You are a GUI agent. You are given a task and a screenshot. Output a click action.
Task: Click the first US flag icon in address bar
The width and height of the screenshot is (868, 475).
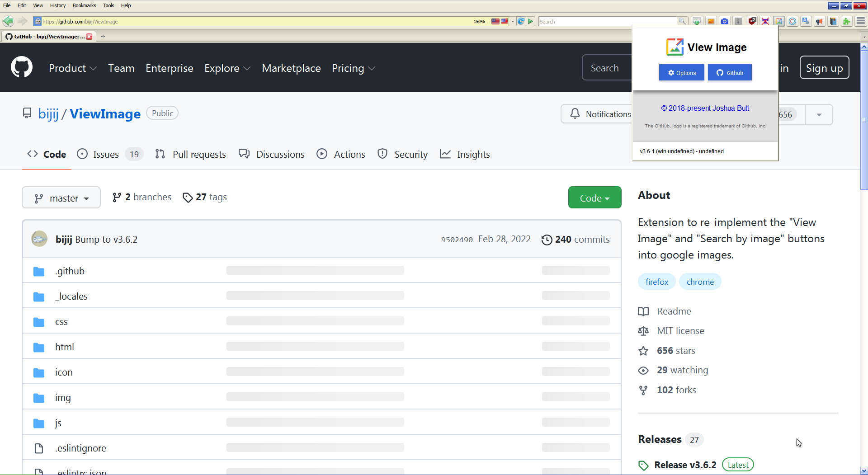tap(495, 21)
